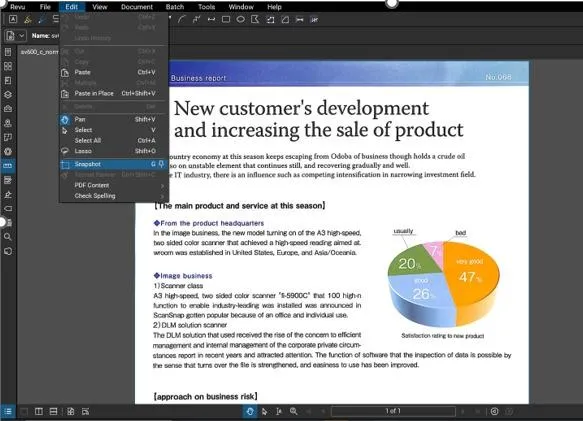This screenshot has height=421, width=583.
Task: Open the properties gear panel icon
Action: coord(8,151)
